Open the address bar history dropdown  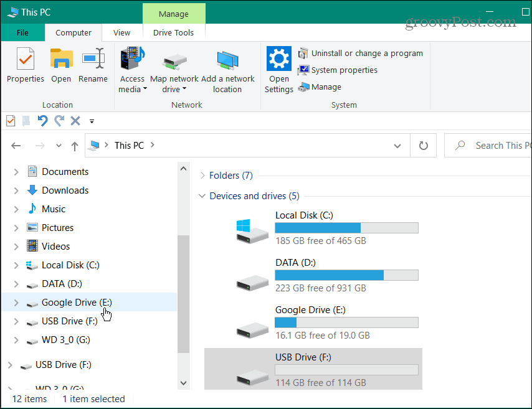click(397, 145)
